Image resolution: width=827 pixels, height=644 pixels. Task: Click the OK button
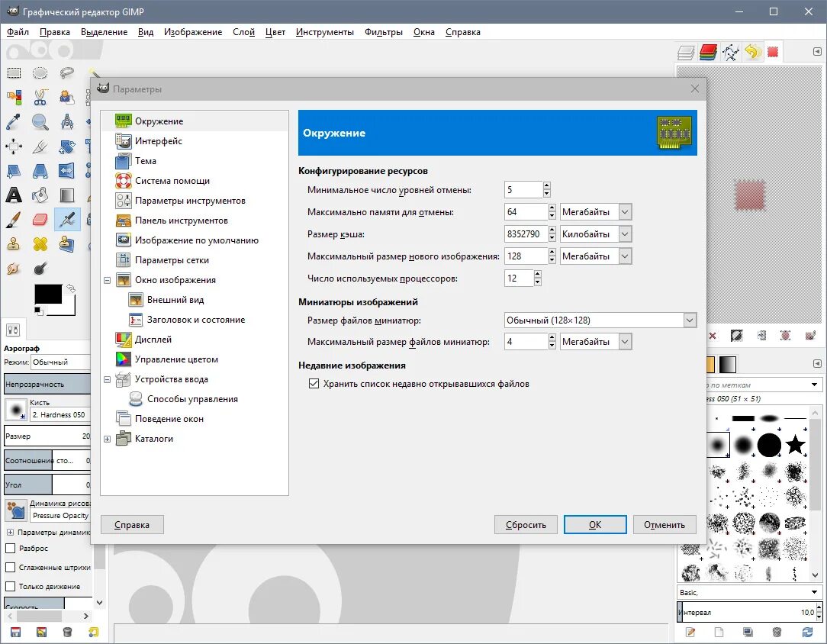595,525
